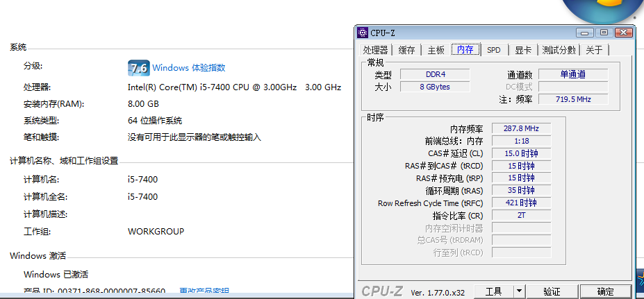Screen dimensions: 644x299
Task: Click the tRCD 15 时钟 value
Action: pyautogui.click(x=521, y=166)
